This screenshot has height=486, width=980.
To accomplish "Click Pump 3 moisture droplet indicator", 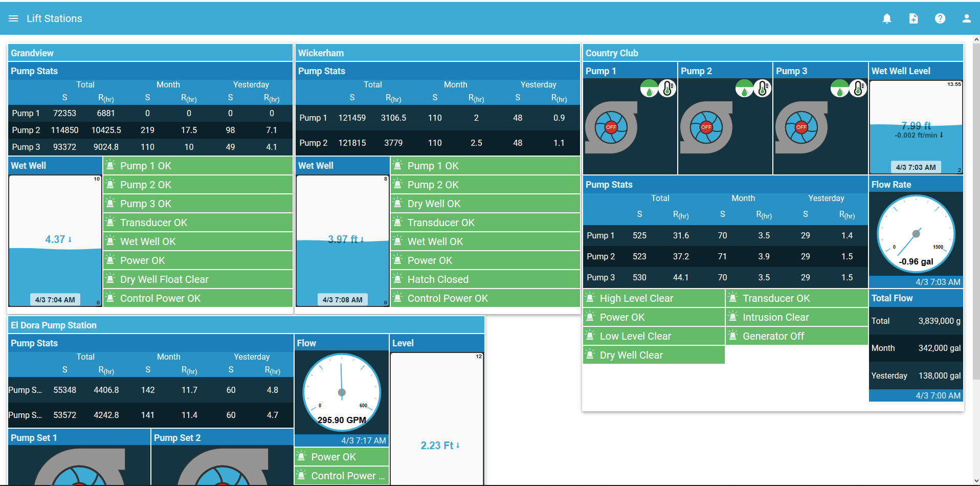I will [x=839, y=89].
